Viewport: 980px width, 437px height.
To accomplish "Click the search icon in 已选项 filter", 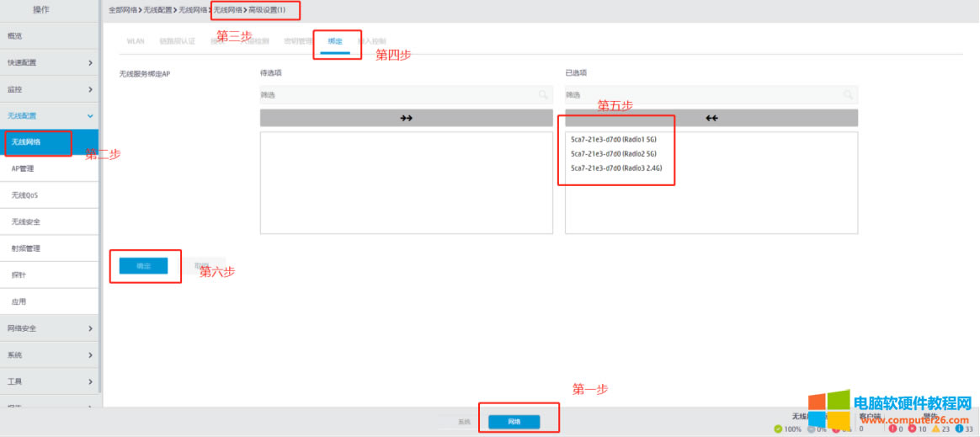I will [848, 95].
